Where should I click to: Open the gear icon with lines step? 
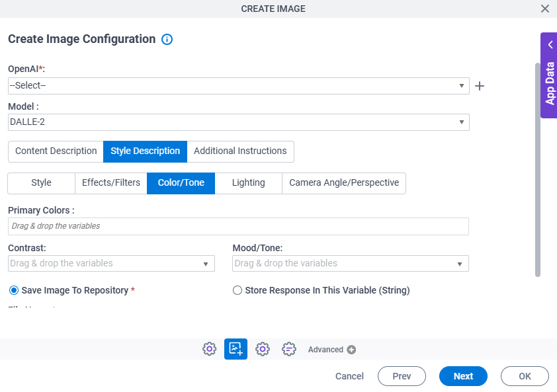[x=289, y=349]
